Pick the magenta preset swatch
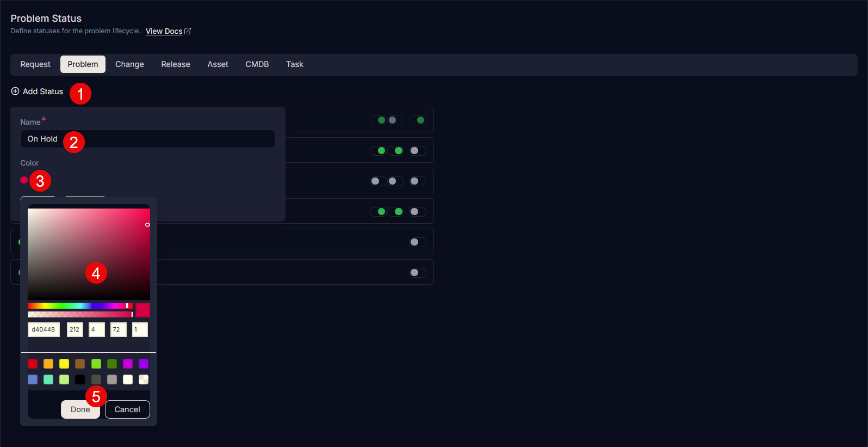Screen dimensions: 868x447 (128, 364)
